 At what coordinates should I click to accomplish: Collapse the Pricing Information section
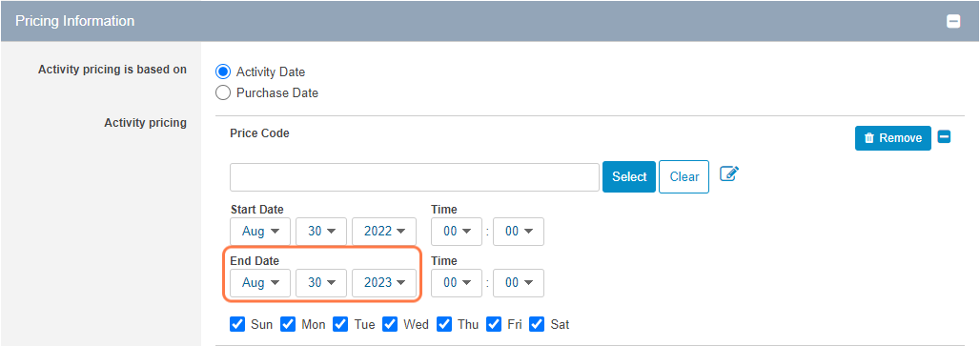[953, 21]
